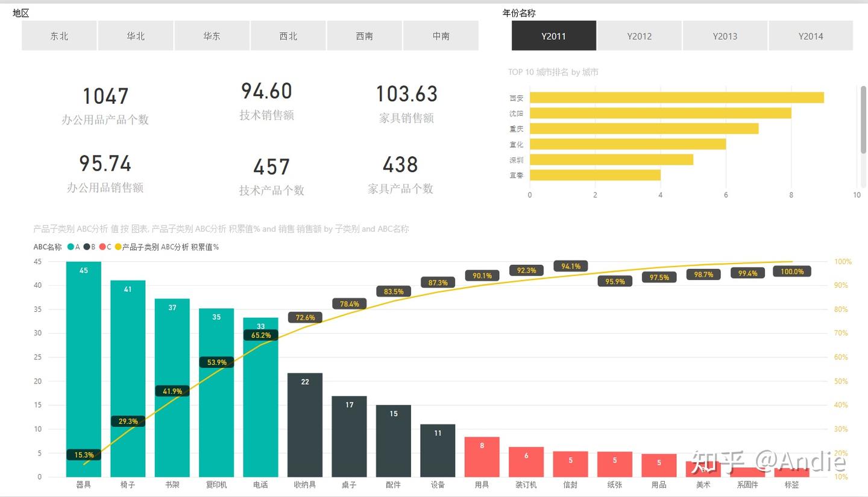Select the teal 电话 column

click(x=261, y=397)
